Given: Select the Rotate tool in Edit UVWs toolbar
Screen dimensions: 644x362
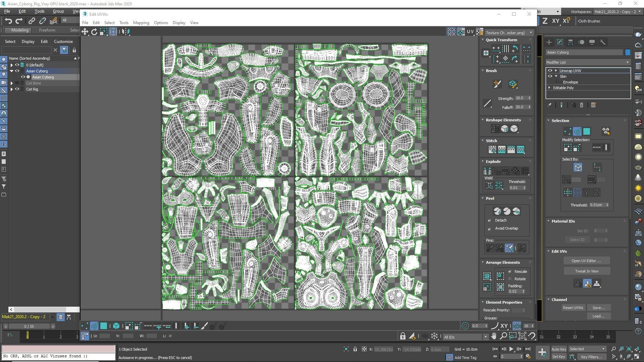Looking at the screenshot, I should [94, 32].
